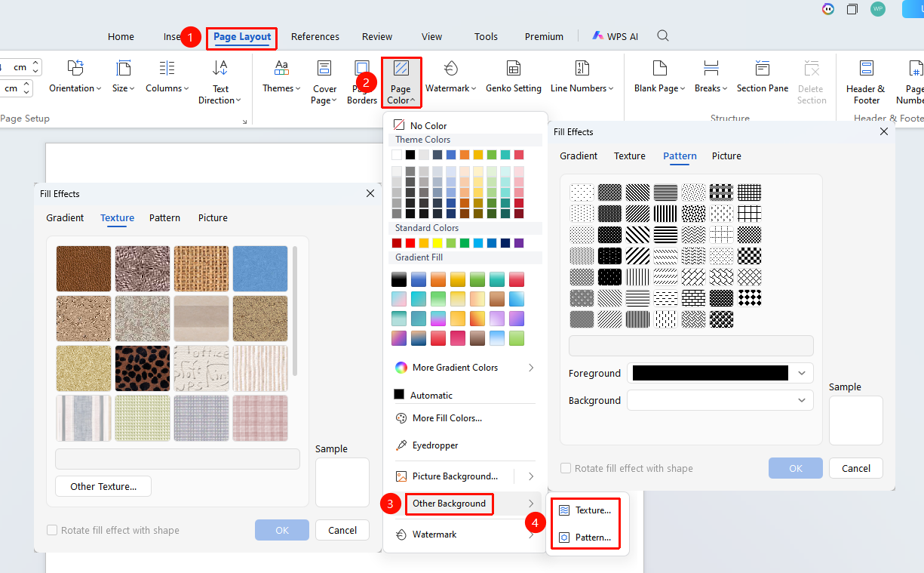Toggle Rotate fill effect checkbox in Pattern dialog

(566, 468)
